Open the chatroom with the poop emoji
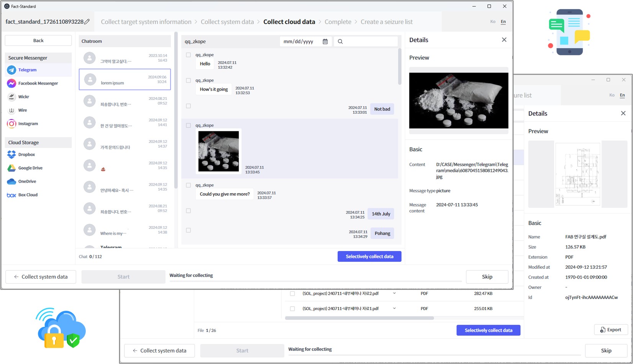This screenshot has height=364, width=633. [x=125, y=166]
